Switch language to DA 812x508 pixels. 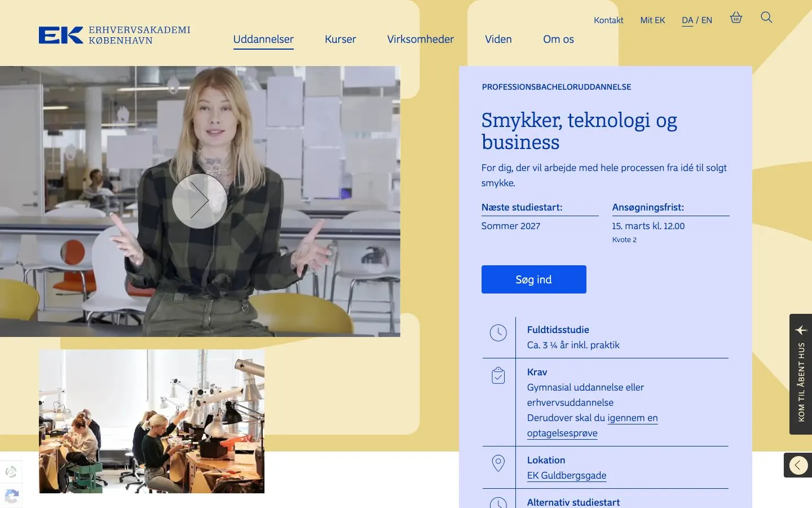pos(687,20)
